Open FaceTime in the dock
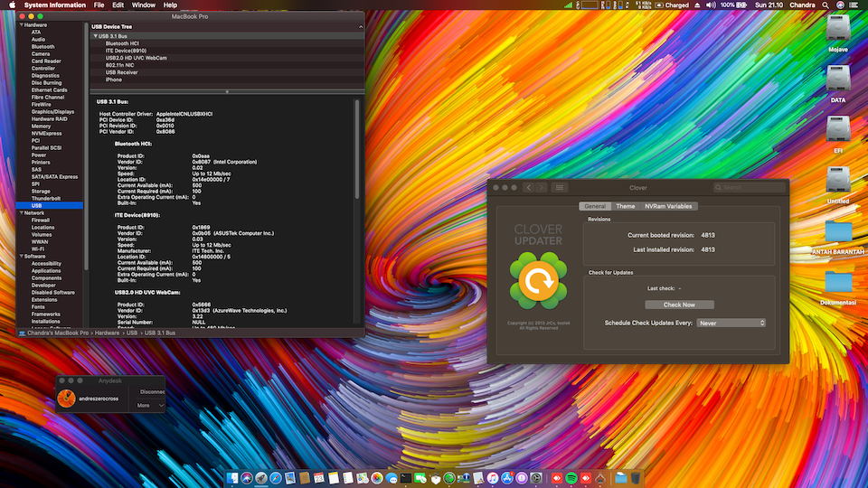 (x=420, y=477)
